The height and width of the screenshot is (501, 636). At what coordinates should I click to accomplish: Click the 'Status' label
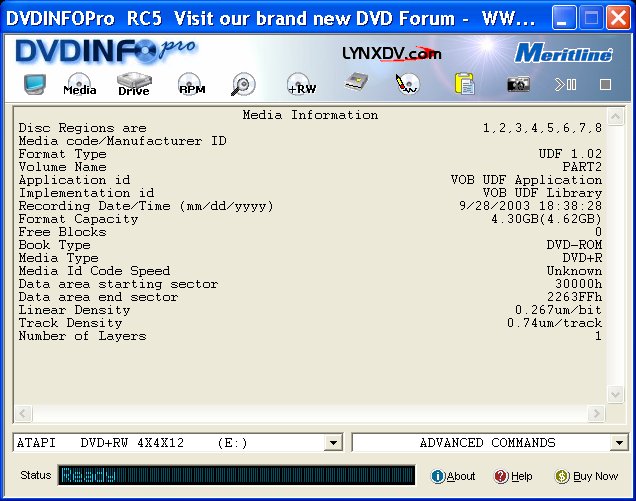pyautogui.click(x=36, y=475)
